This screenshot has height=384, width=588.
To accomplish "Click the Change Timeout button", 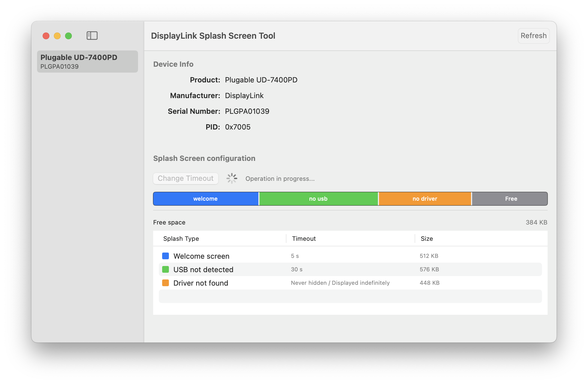I will 185,178.
